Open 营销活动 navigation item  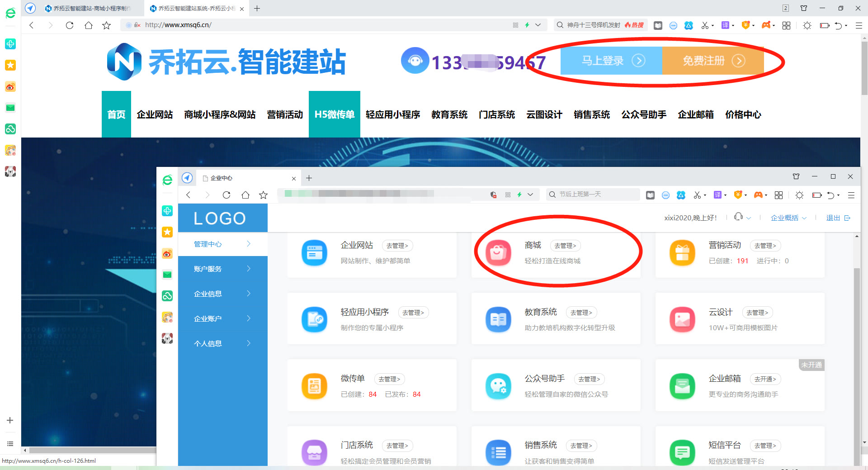[285, 114]
